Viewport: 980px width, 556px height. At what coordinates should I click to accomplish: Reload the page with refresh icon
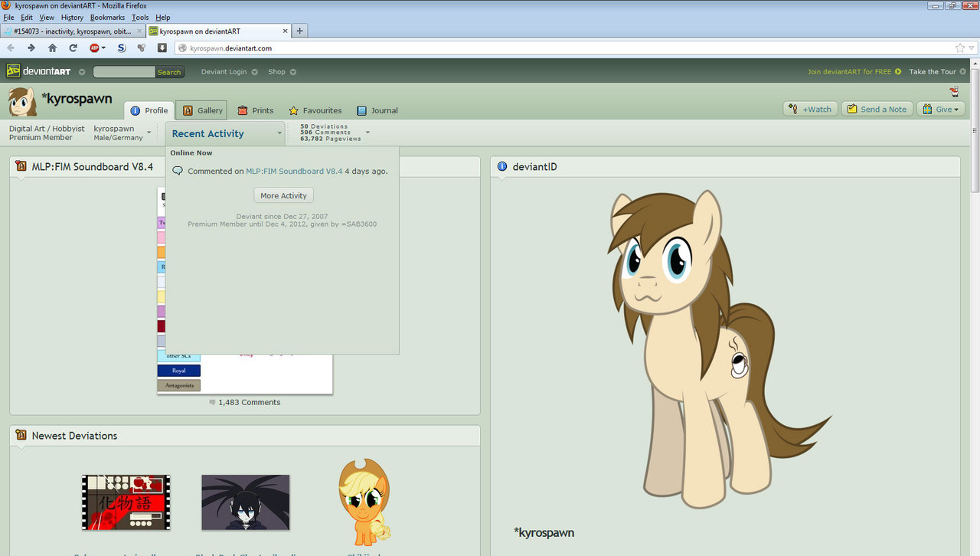(73, 47)
